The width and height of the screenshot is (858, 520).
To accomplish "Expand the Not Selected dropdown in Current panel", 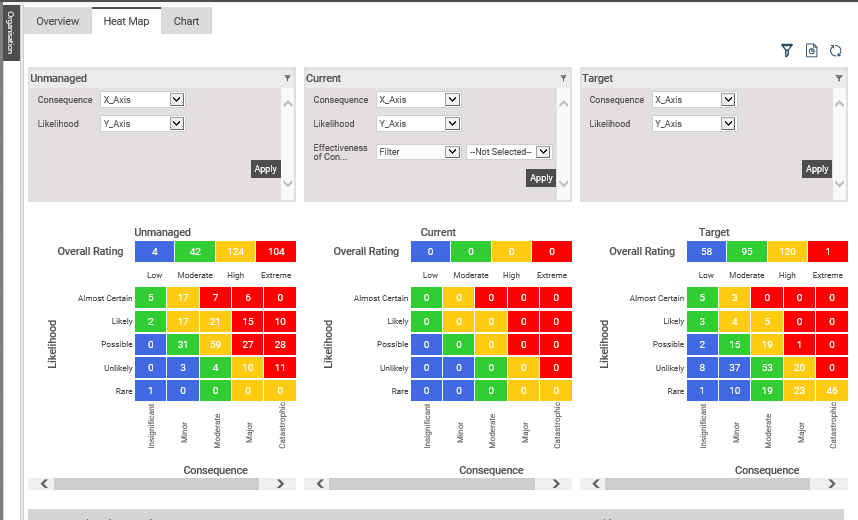I will [509, 152].
